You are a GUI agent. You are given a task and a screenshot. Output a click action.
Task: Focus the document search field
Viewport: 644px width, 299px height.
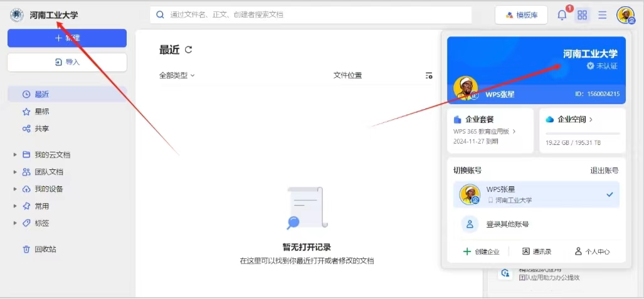(x=311, y=15)
